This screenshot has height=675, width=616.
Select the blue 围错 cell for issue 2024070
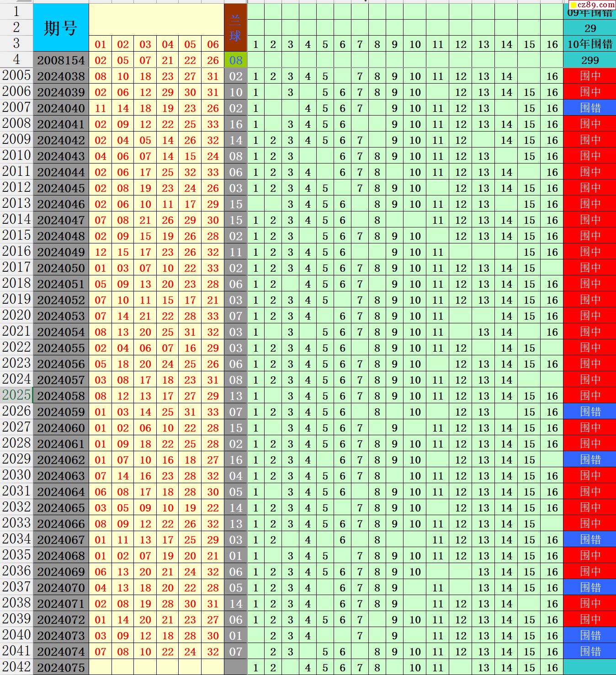[x=590, y=587]
